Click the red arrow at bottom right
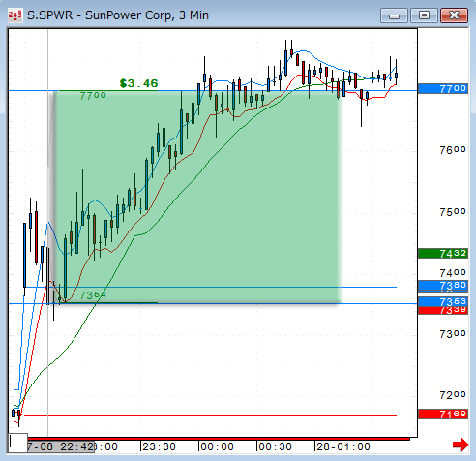The width and height of the screenshot is (476, 461). (x=461, y=445)
